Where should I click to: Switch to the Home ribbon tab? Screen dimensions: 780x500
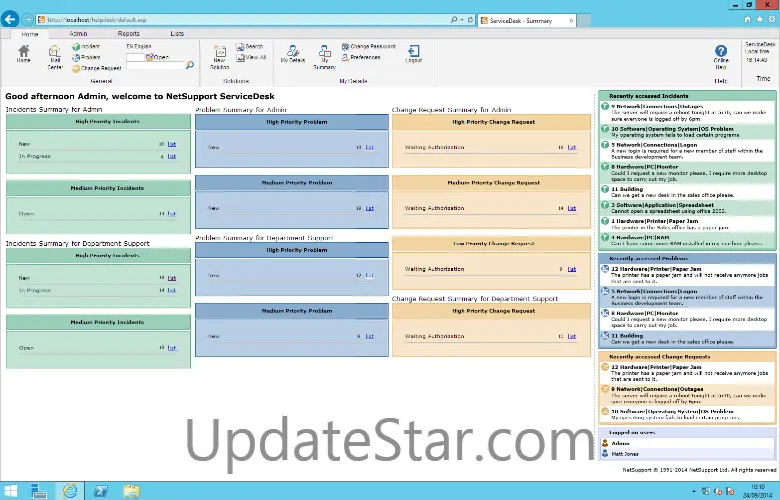[29, 34]
